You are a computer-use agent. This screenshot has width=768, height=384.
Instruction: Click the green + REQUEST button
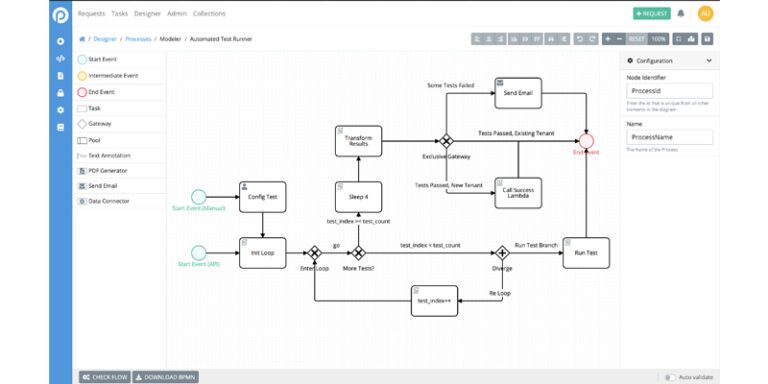click(x=651, y=14)
